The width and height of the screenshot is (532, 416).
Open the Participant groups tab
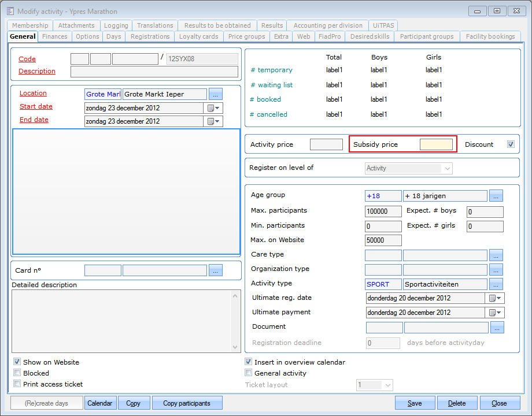click(427, 36)
